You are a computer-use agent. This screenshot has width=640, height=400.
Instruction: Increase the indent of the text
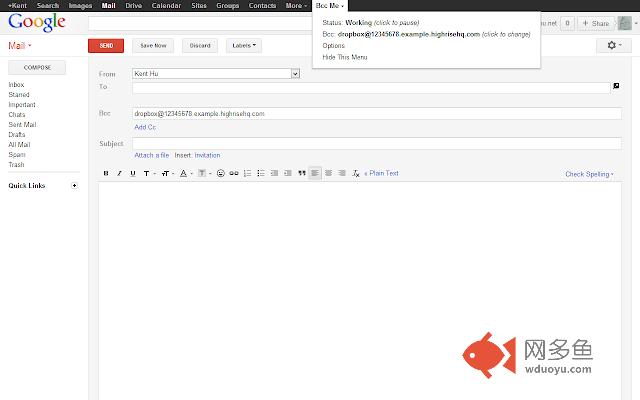coord(288,173)
